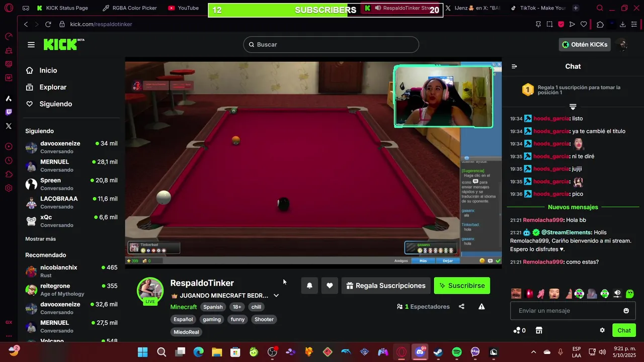The width and height of the screenshot is (644, 362).
Task: Open Spotify from the taskbar
Action: (x=457, y=352)
